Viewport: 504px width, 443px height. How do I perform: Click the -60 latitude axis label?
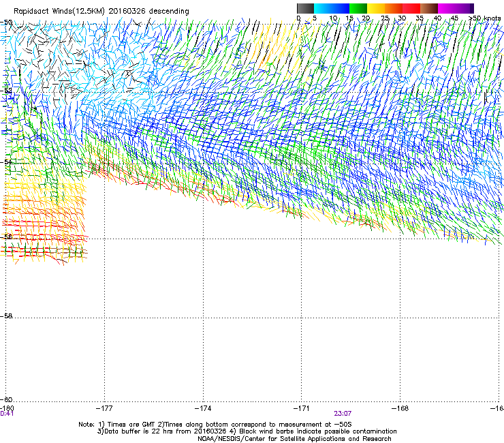[6, 400]
